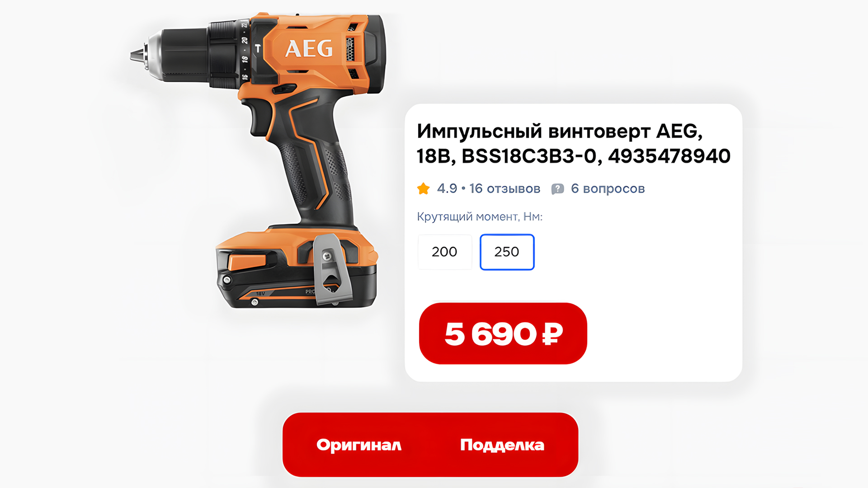
Task: Click the orange rating star icon
Action: (424, 188)
